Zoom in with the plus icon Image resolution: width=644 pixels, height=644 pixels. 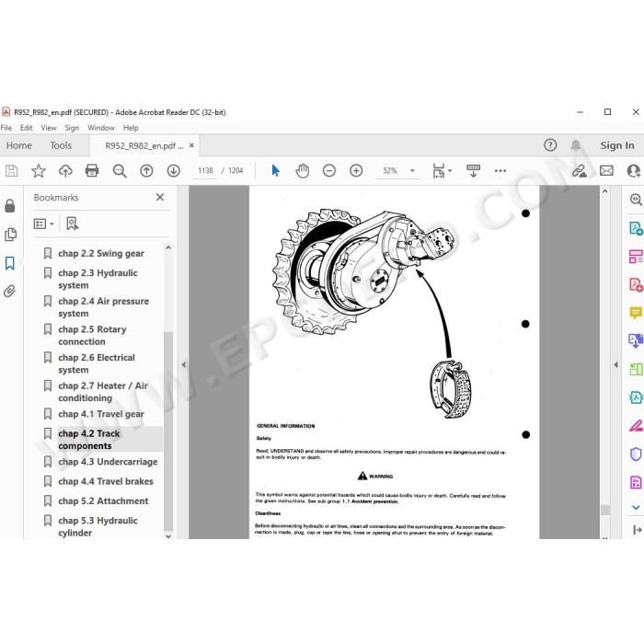click(356, 170)
